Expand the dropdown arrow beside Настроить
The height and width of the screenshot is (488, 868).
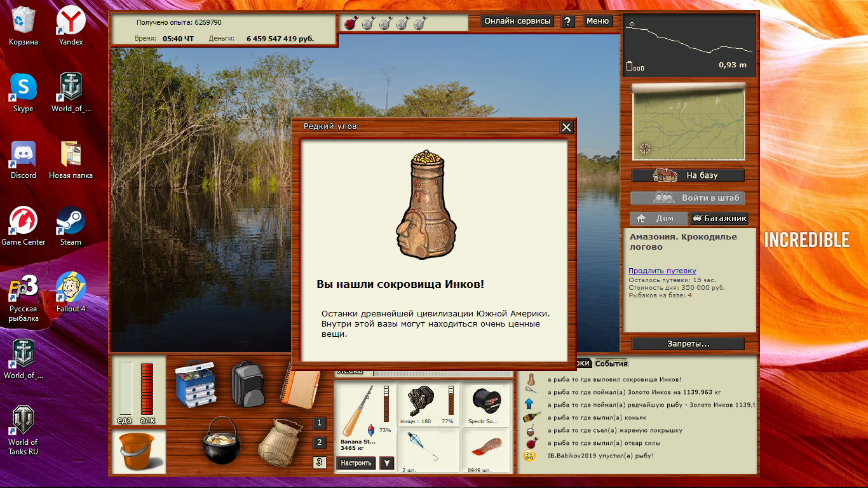386,463
